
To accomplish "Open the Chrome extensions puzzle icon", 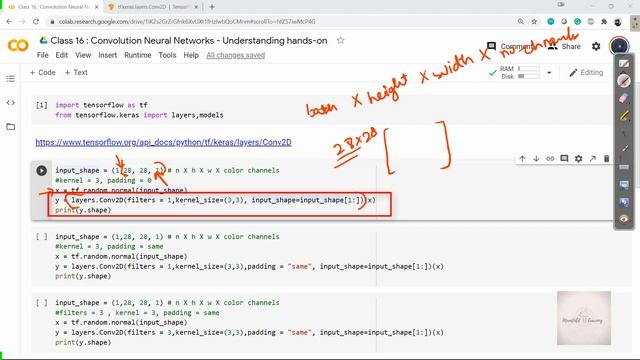I will click(604, 22).
